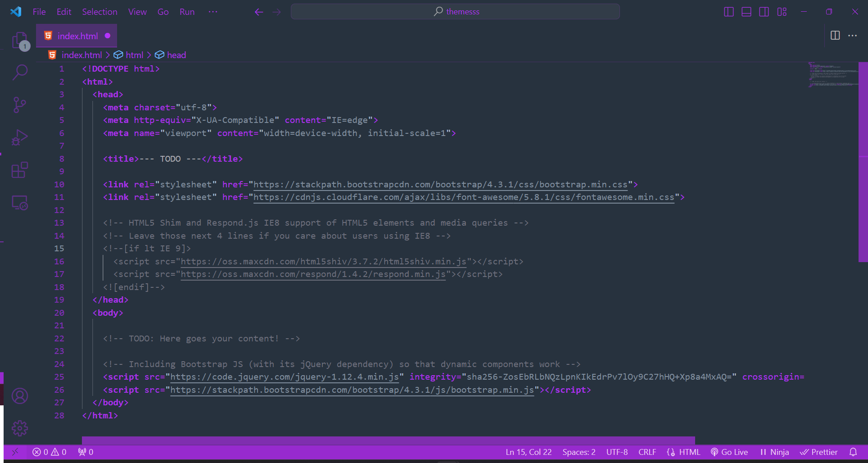Click Ln 15, Col 22 to go to line
This screenshot has height=463, width=868.
[x=529, y=452]
